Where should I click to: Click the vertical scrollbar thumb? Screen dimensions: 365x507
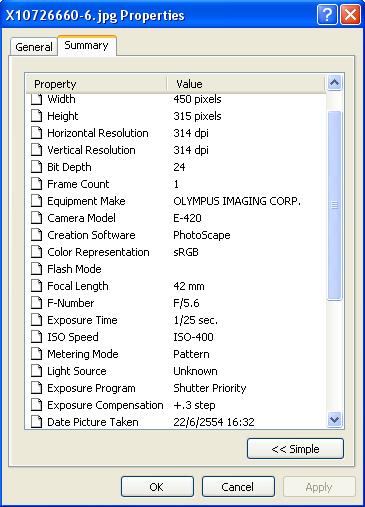pos(334,206)
